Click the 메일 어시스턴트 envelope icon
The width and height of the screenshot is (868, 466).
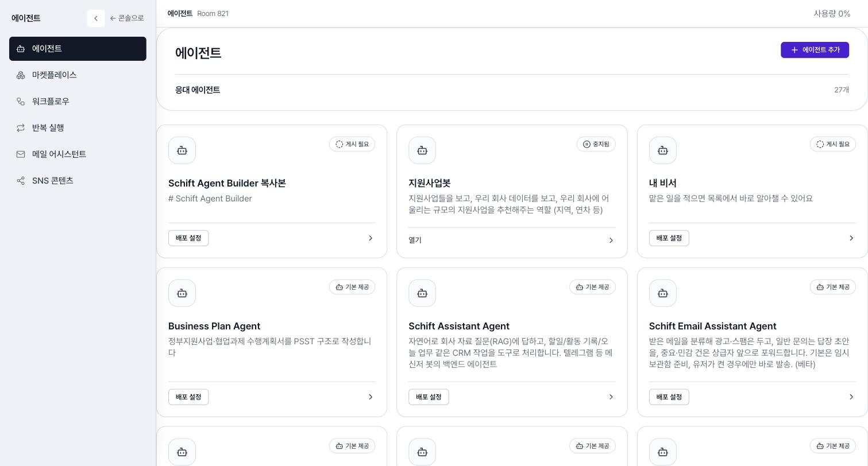pyautogui.click(x=21, y=154)
